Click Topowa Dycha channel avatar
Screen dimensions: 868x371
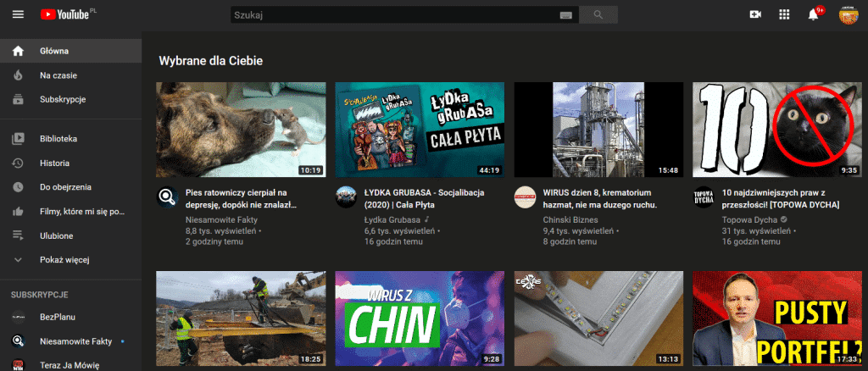click(x=704, y=197)
